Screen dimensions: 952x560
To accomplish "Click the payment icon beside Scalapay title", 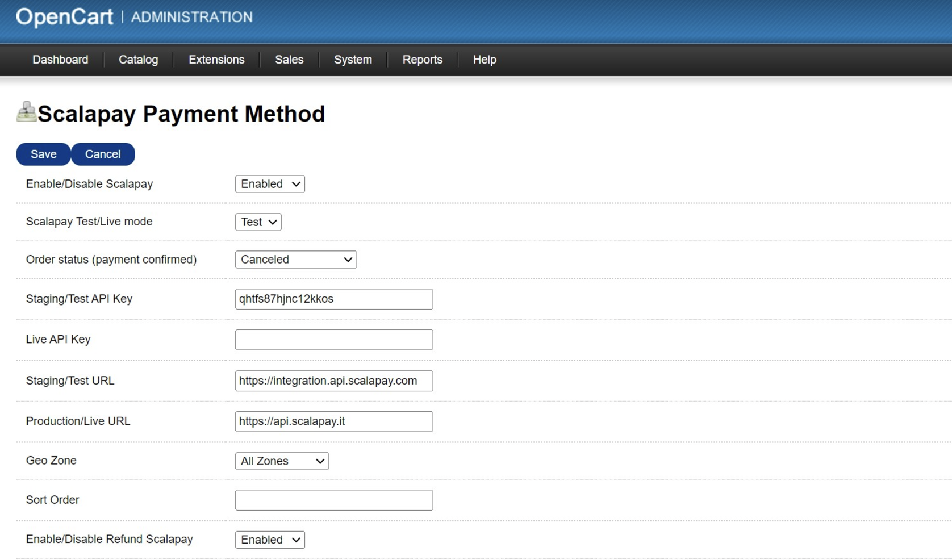I will 26,112.
